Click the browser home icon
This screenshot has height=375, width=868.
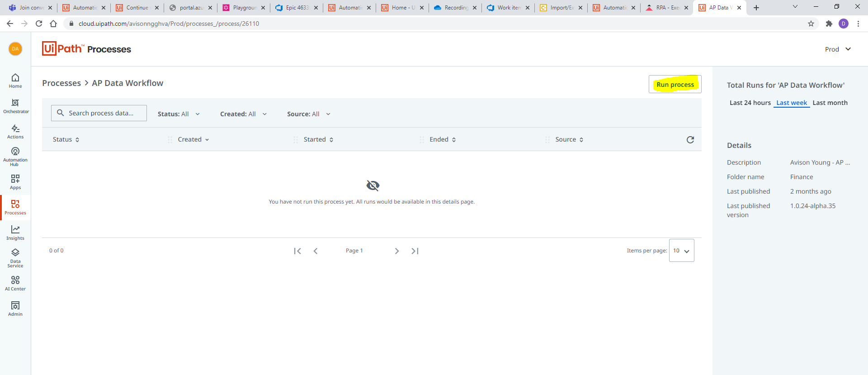tap(53, 24)
